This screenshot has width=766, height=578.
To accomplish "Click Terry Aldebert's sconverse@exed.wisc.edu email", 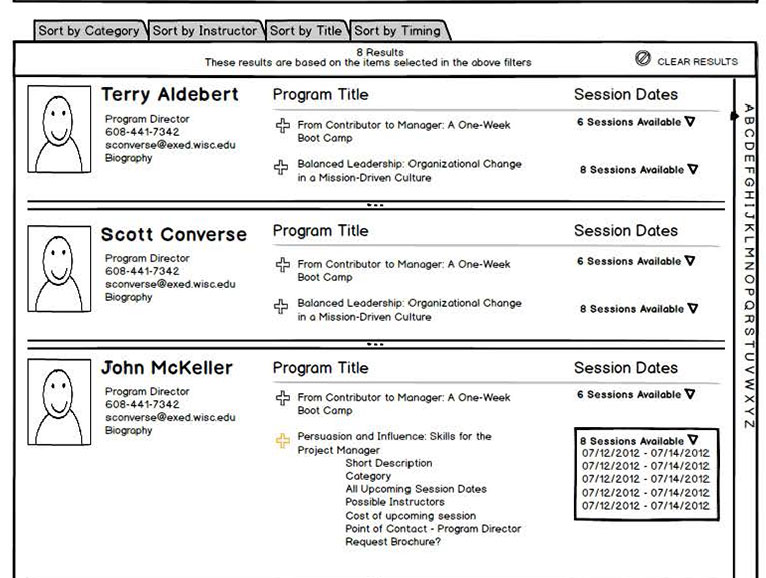I will tap(170, 145).
